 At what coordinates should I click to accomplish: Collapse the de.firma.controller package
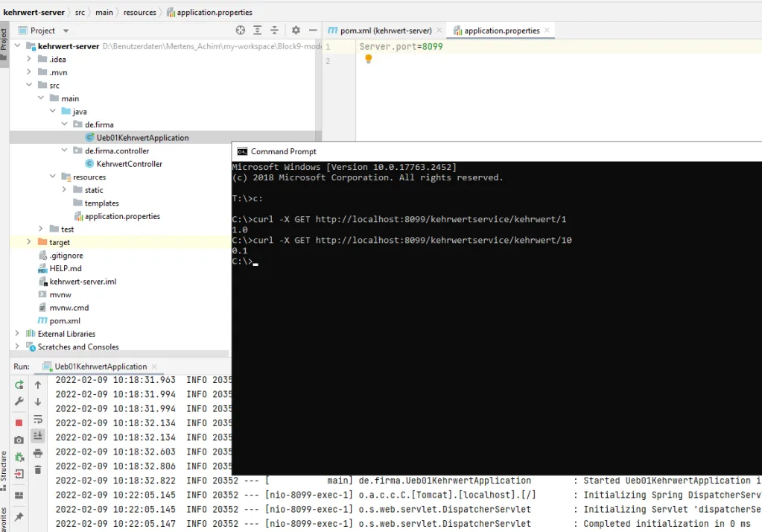pyautogui.click(x=64, y=151)
